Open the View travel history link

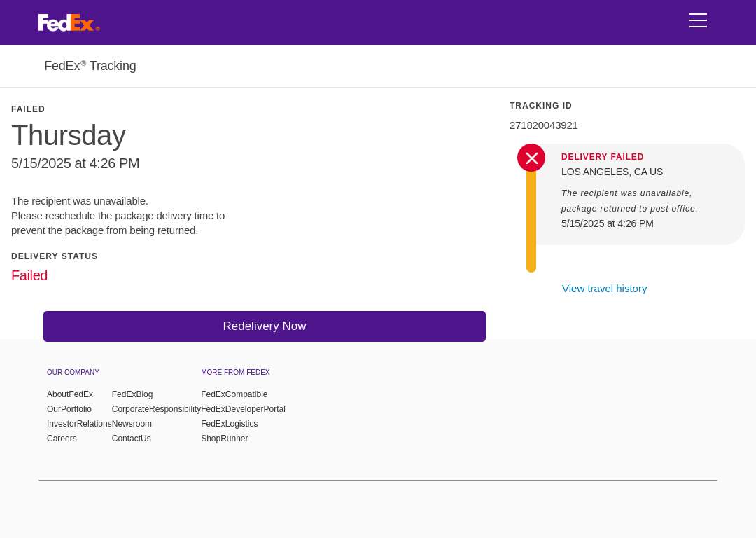tap(604, 289)
